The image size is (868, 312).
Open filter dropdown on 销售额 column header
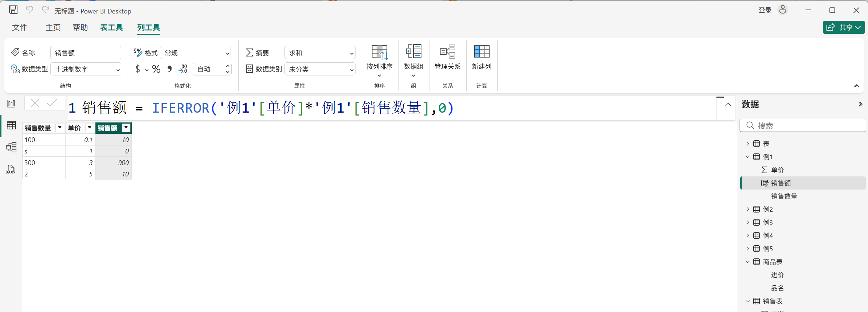click(x=126, y=128)
